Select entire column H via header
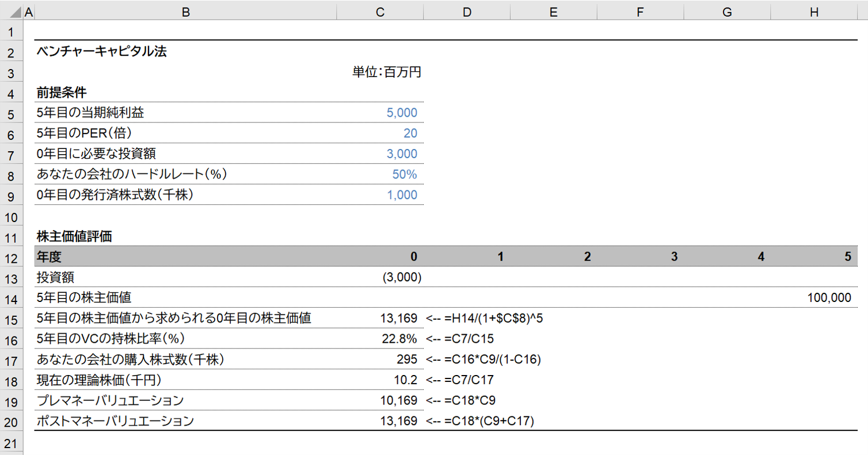 click(x=813, y=10)
